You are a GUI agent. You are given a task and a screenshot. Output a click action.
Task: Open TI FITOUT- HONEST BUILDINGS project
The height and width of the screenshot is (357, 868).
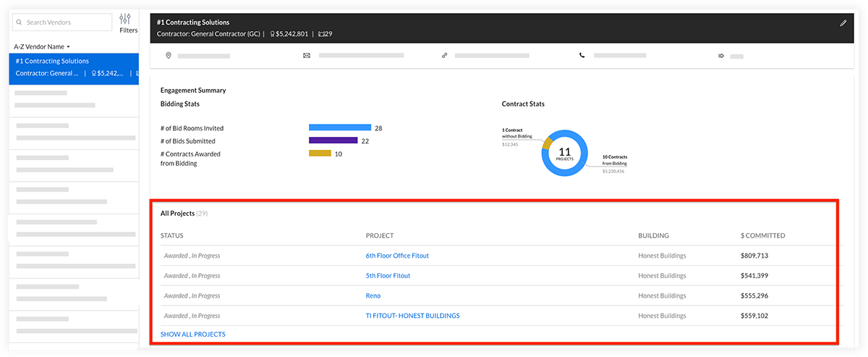tap(412, 316)
